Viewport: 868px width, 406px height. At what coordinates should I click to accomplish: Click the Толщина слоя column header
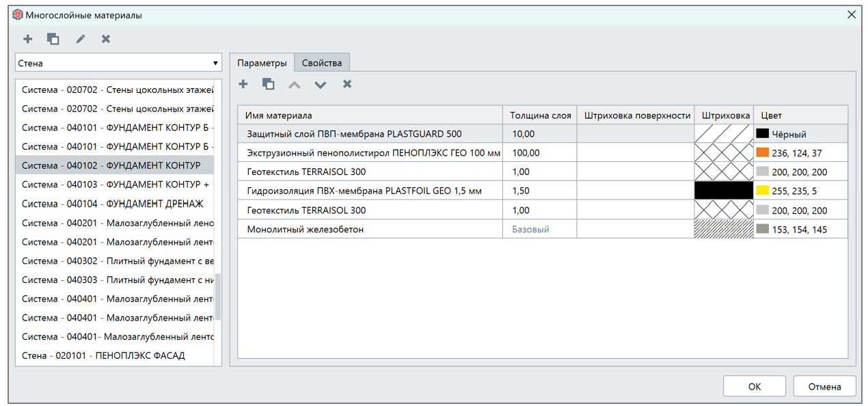541,115
